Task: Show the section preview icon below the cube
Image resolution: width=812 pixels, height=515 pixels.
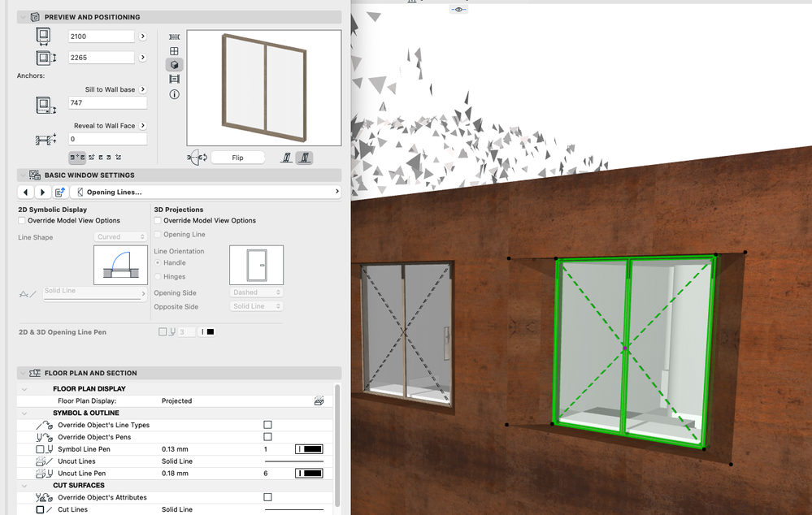Action: (x=175, y=79)
